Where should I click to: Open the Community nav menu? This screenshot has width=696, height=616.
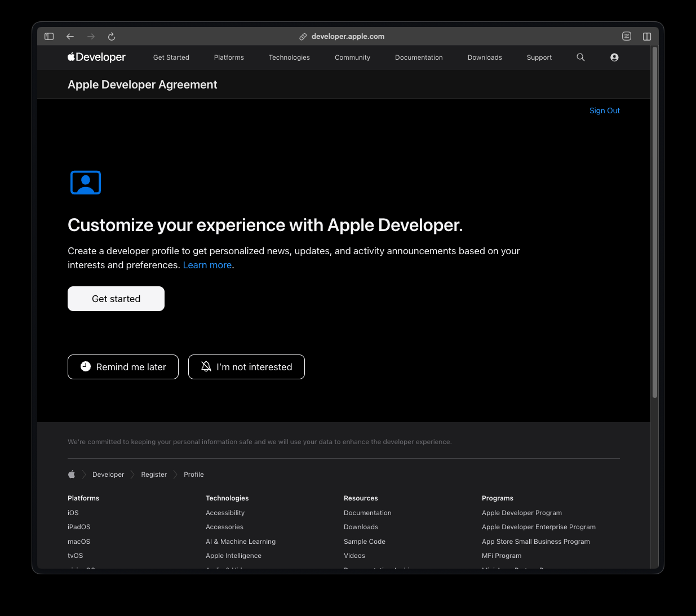[352, 57]
